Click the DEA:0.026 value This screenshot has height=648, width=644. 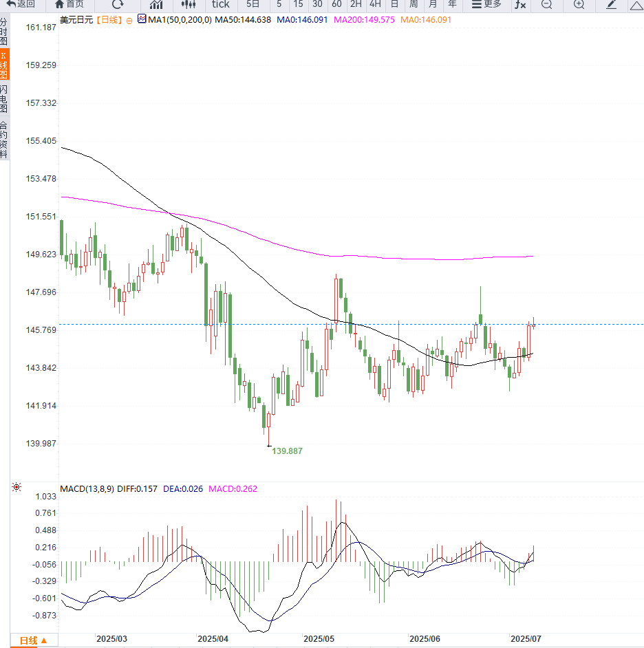[183, 489]
